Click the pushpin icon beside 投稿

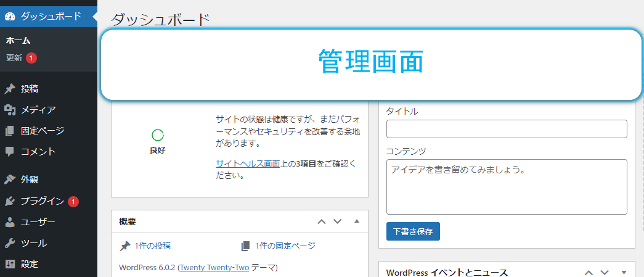10,89
